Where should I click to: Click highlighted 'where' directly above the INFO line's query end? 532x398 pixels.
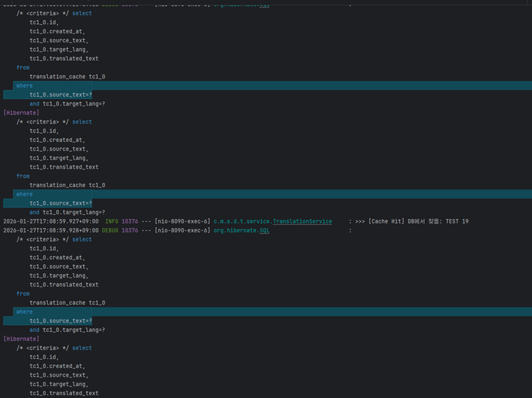click(24, 194)
